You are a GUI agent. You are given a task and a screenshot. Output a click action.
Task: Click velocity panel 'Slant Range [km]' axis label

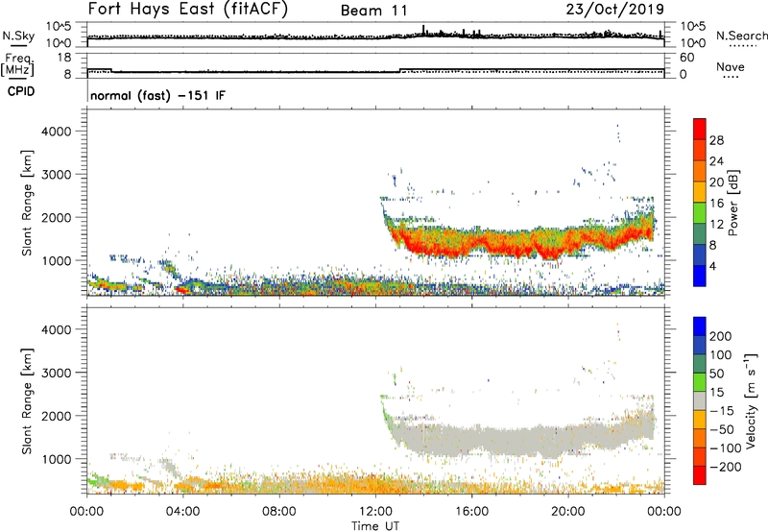click(x=27, y=400)
